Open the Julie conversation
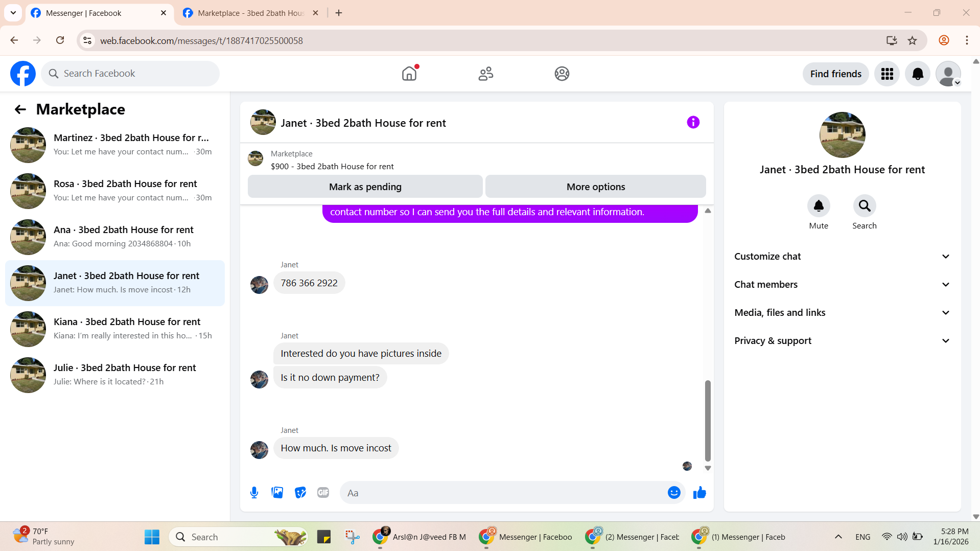 [x=115, y=375]
